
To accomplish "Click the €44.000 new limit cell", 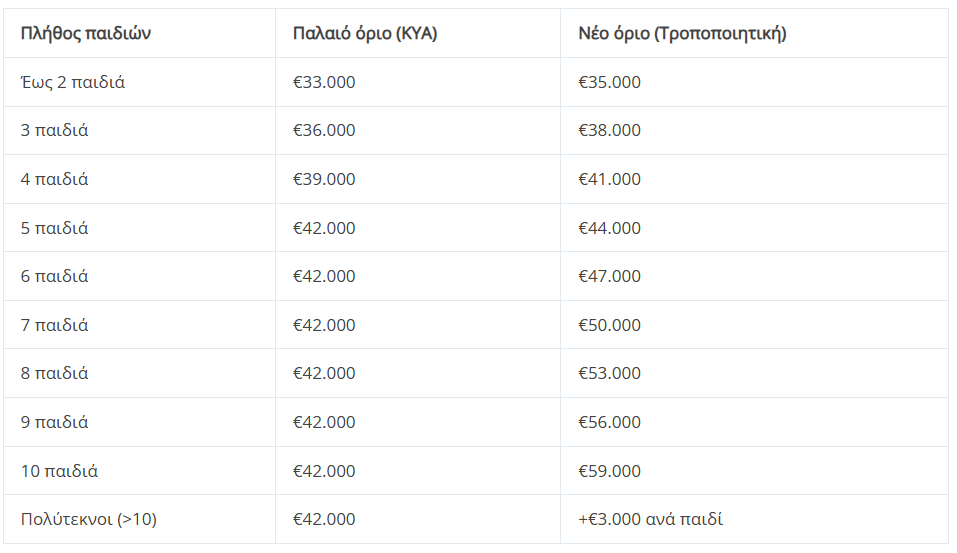I will pyautogui.click(x=610, y=228).
